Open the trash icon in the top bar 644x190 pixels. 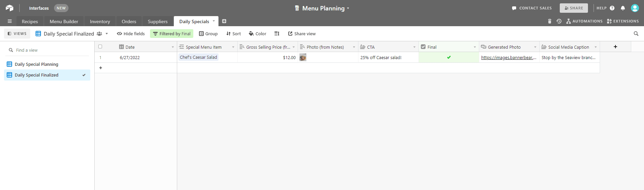point(549,21)
